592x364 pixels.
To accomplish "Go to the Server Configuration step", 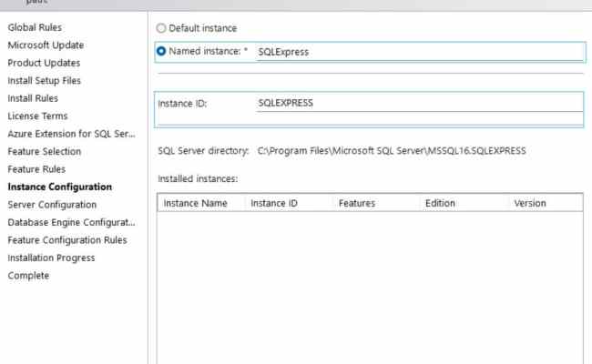I will tap(52, 205).
